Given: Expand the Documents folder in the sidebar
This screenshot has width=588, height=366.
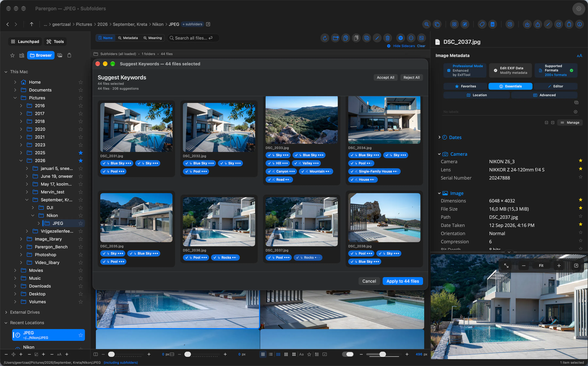Looking at the screenshot, I should coord(15,90).
